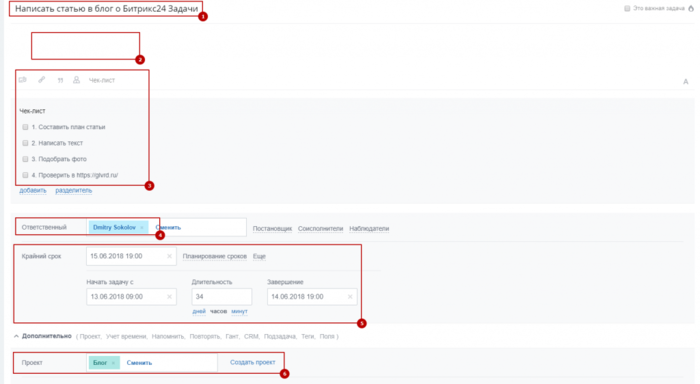Click the 'добавить' checklist link

point(33,190)
